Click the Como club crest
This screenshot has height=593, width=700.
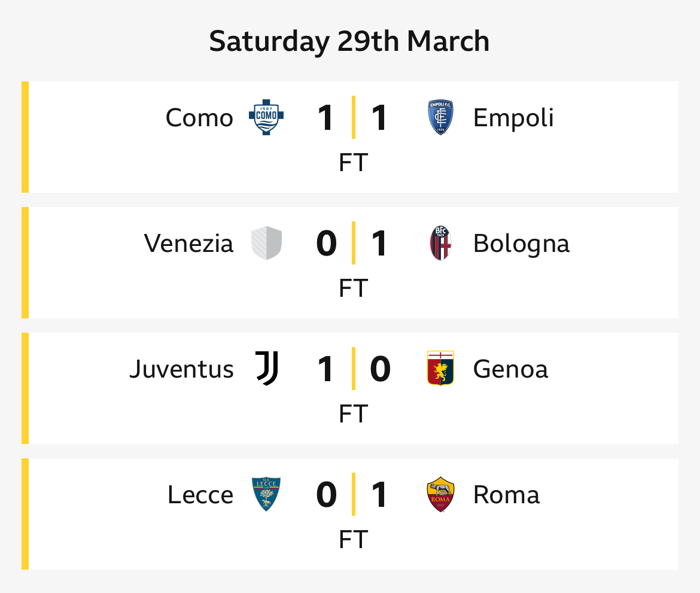pos(266,117)
